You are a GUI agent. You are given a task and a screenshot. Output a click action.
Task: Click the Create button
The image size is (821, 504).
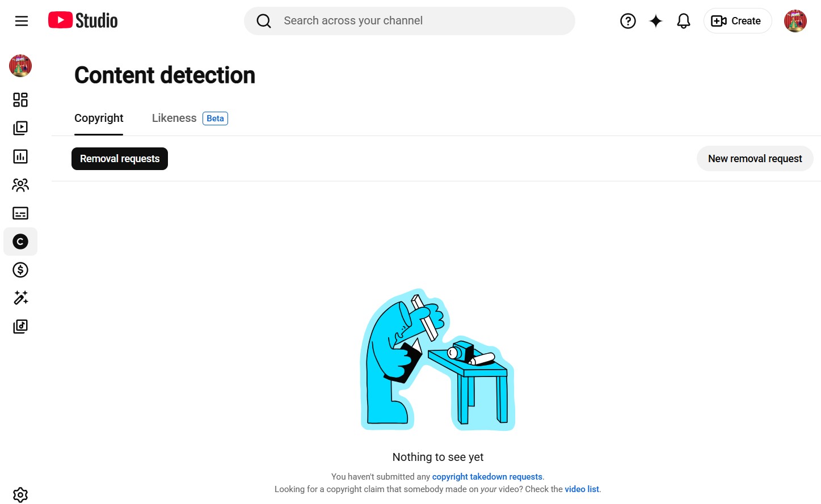737,21
